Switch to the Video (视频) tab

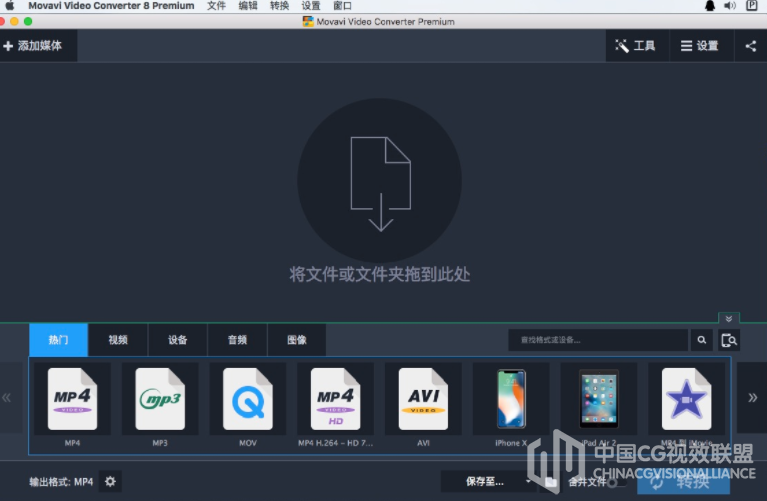[x=118, y=340]
